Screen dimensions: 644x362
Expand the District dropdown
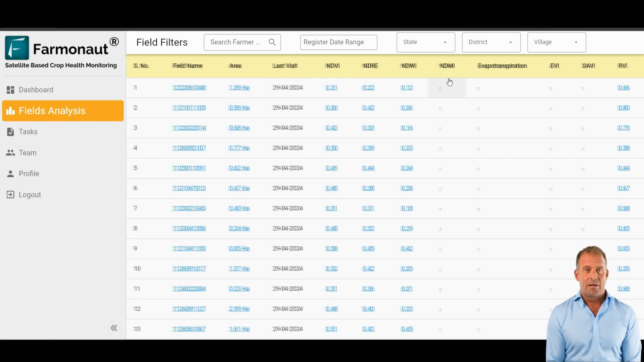(x=491, y=42)
